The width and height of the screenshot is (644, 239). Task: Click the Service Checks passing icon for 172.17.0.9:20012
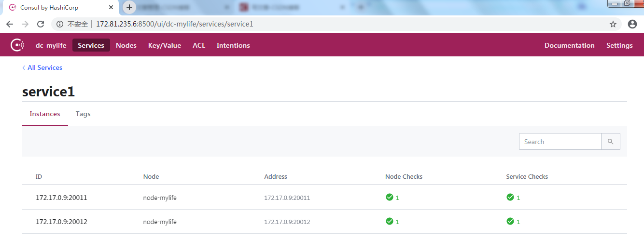click(x=510, y=221)
